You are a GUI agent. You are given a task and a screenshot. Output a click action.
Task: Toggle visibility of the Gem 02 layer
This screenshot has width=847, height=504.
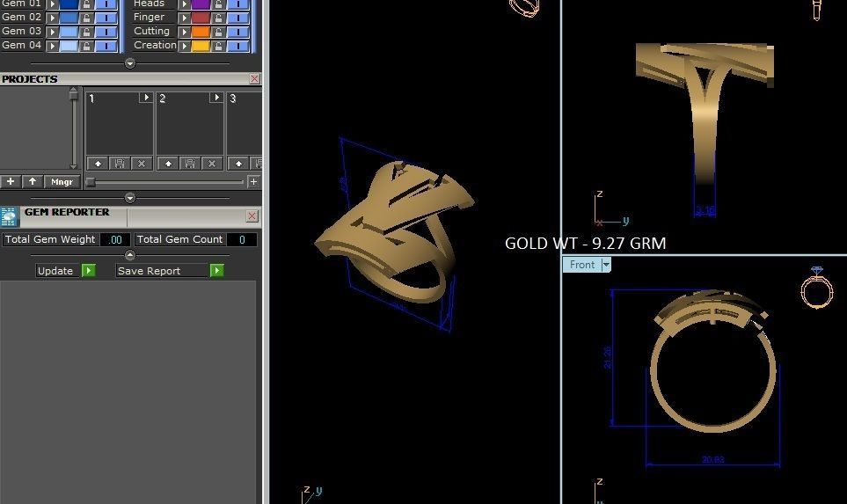tap(106, 18)
